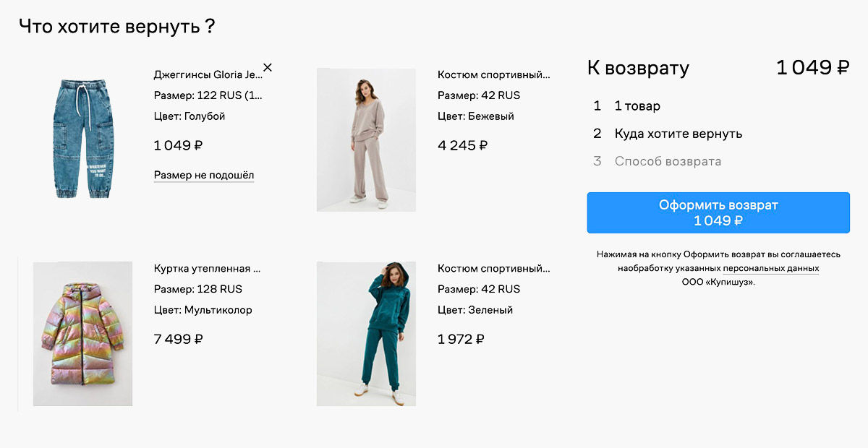The image size is (868, 448).
Task: Click the 7 499 ₽ jacket price
Action: (179, 339)
